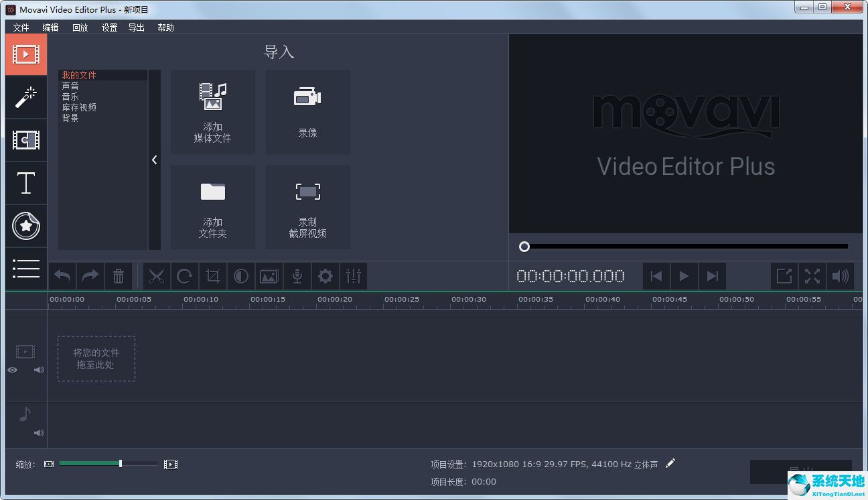Rotate the selected clip
The image size is (868, 500).
coord(185,276)
